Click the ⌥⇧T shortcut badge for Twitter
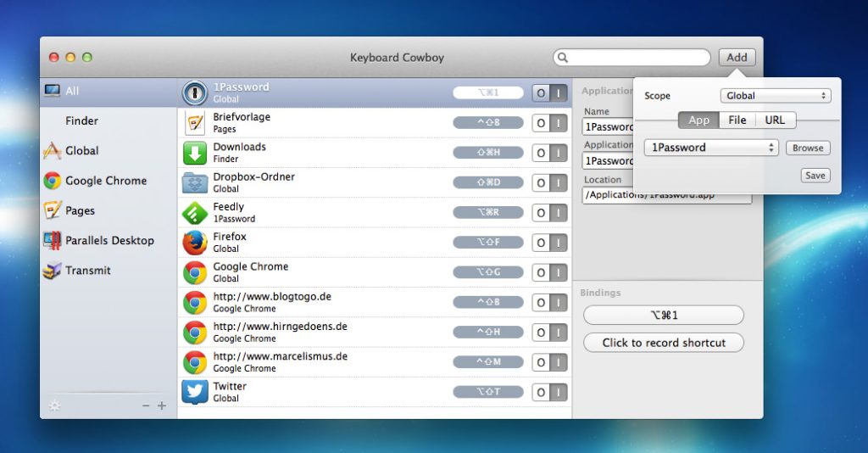Screen dimensions: 868x453 click(488, 392)
